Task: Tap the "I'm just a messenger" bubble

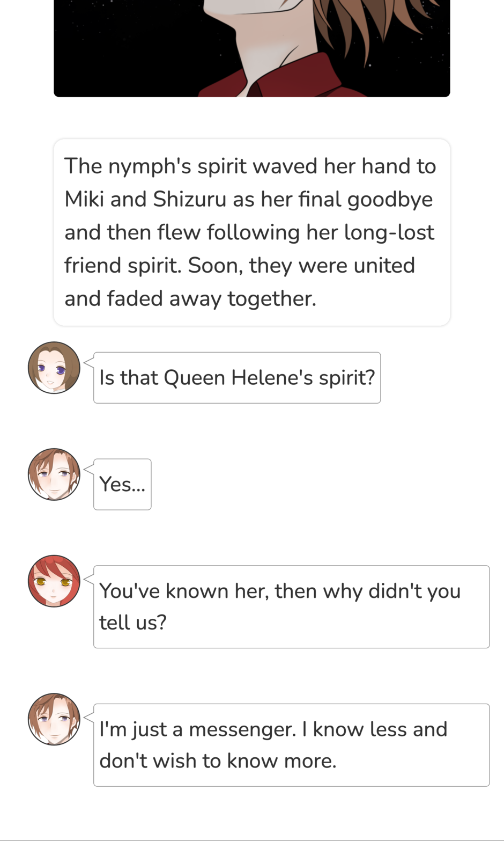Action: click(291, 745)
